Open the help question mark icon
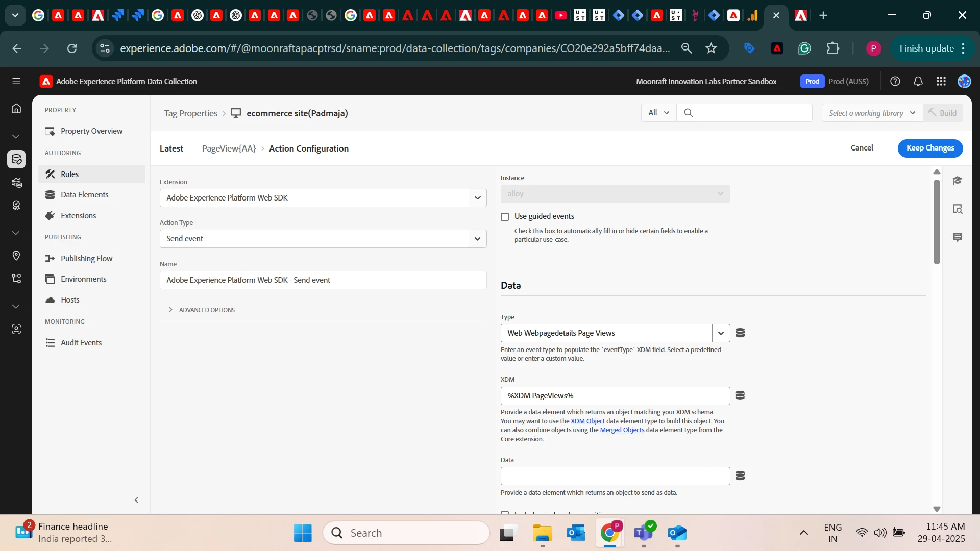Image resolution: width=980 pixels, height=551 pixels. (895, 81)
